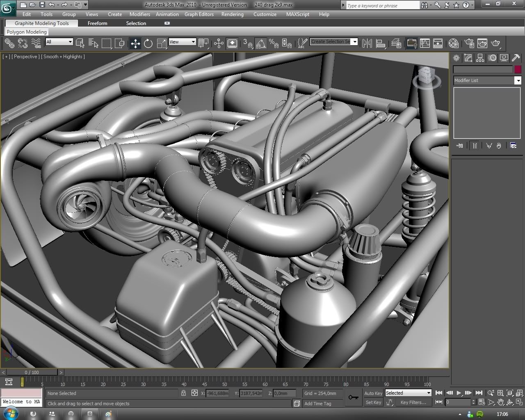
Task: Switch to the Utilities hammer panel
Action: click(x=516, y=58)
